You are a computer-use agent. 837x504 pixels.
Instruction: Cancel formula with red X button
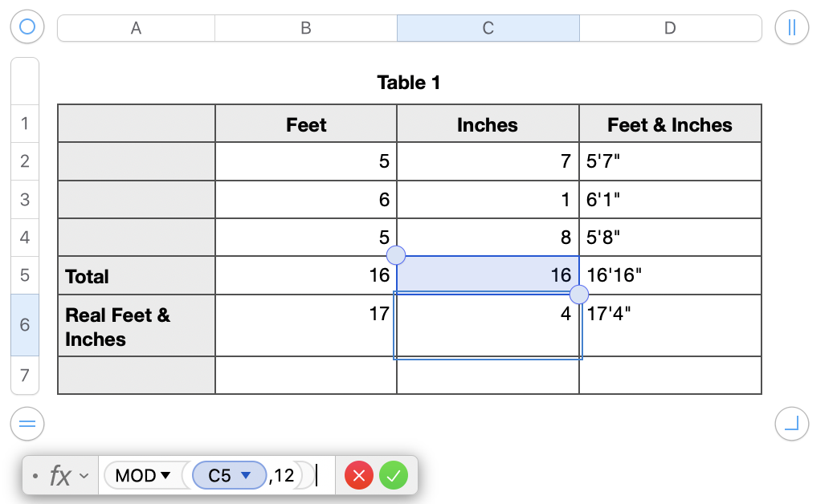pyautogui.click(x=359, y=476)
